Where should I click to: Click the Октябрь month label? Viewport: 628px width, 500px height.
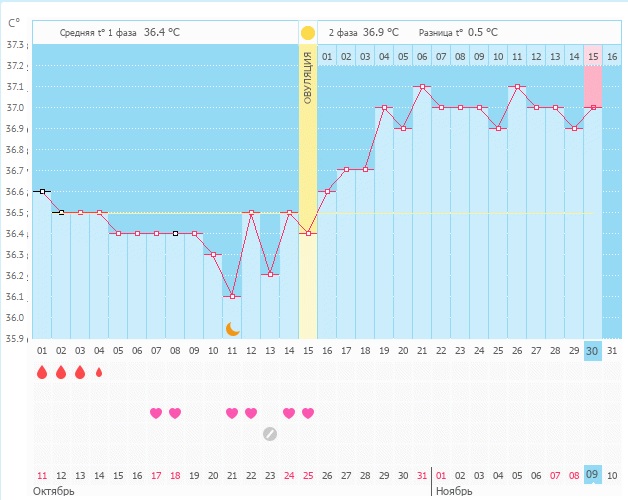click(x=55, y=491)
